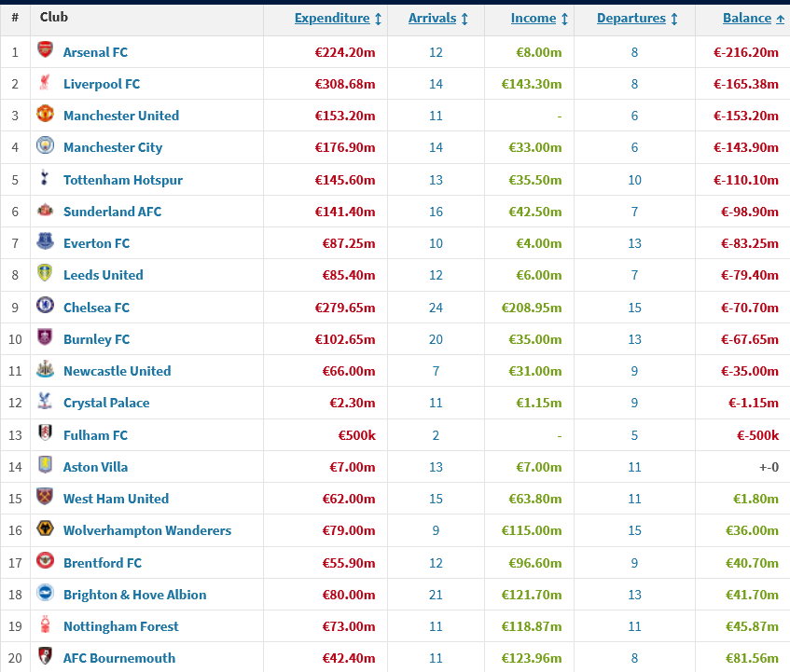790x672 pixels.
Task: Click the Manchester United club crest
Action: click(x=45, y=114)
